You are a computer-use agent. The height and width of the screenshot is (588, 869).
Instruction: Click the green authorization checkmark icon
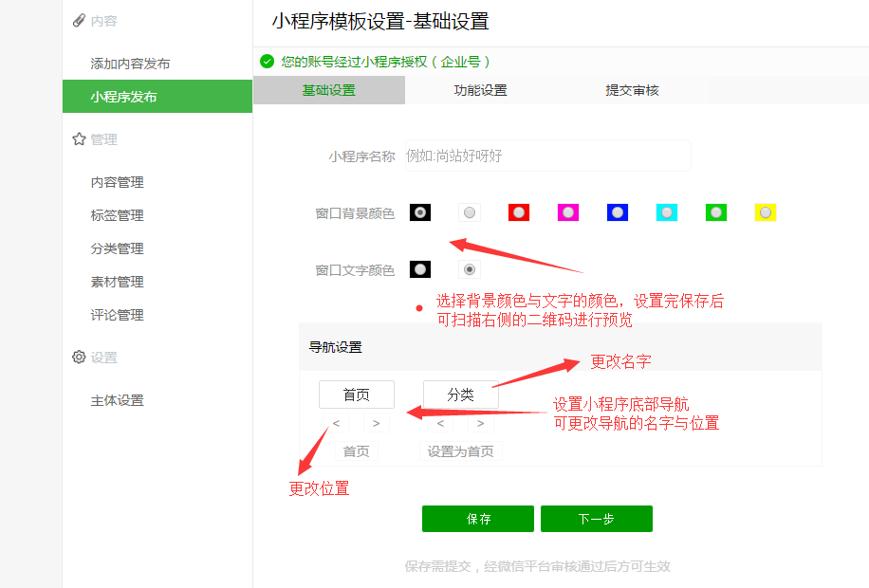[x=268, y=62]
